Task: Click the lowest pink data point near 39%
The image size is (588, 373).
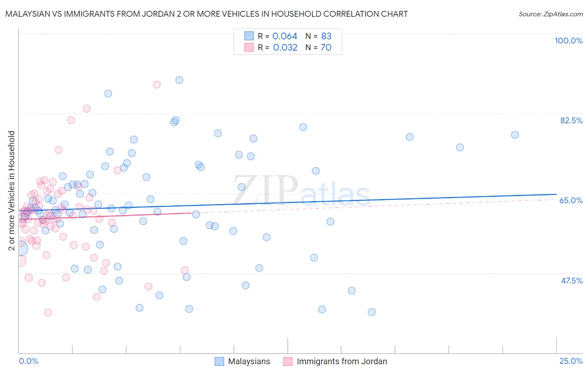Action: tap(48, 313)
